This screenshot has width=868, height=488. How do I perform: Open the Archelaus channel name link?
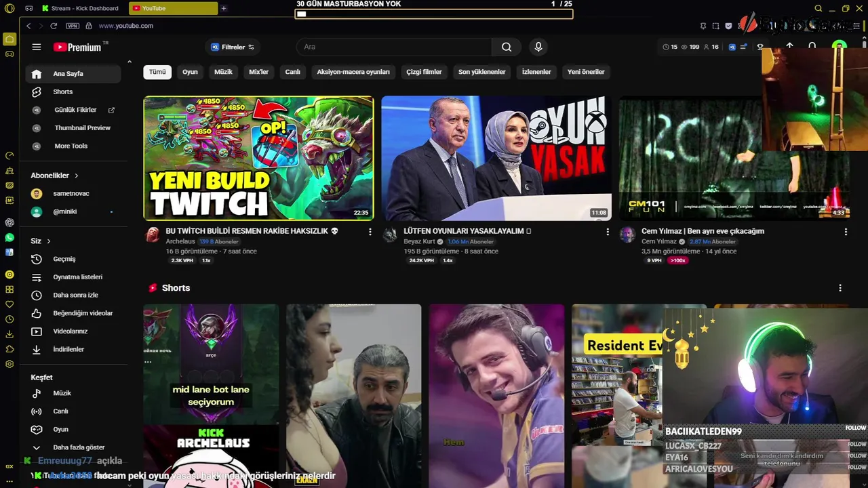[180, 241]
